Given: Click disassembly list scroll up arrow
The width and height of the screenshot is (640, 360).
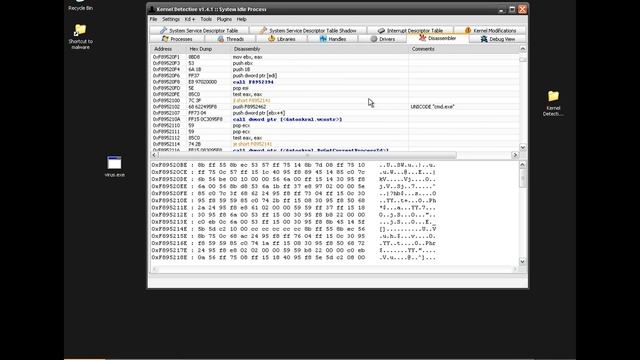Looking at the screenshot, I should (x=523, y=49).
